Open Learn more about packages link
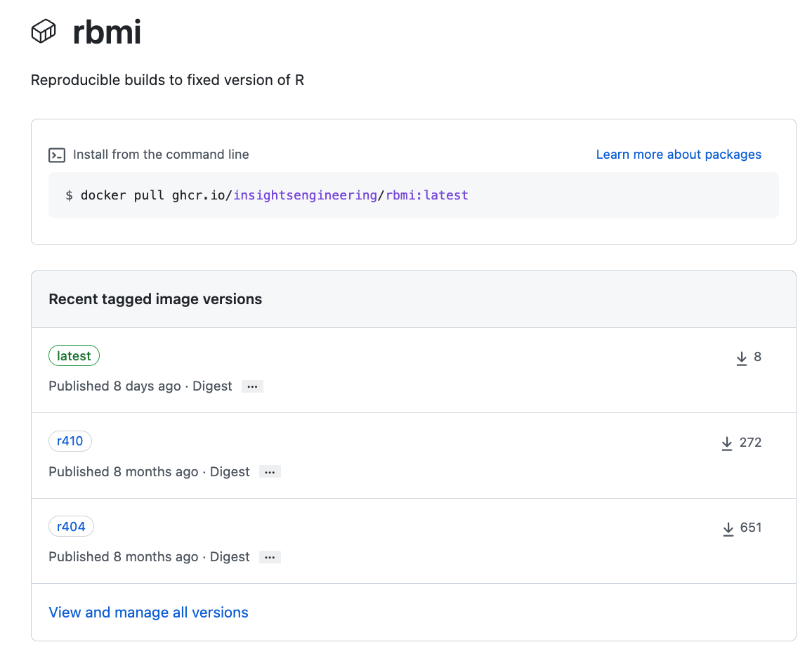The width and height of the screenshot is (812, 654). coord(678,155)
